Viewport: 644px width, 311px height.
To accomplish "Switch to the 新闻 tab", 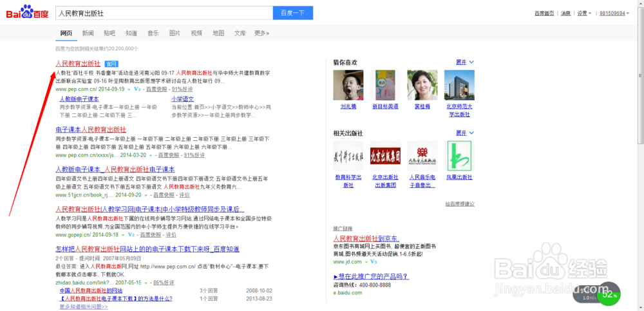I will click(88, 33).
